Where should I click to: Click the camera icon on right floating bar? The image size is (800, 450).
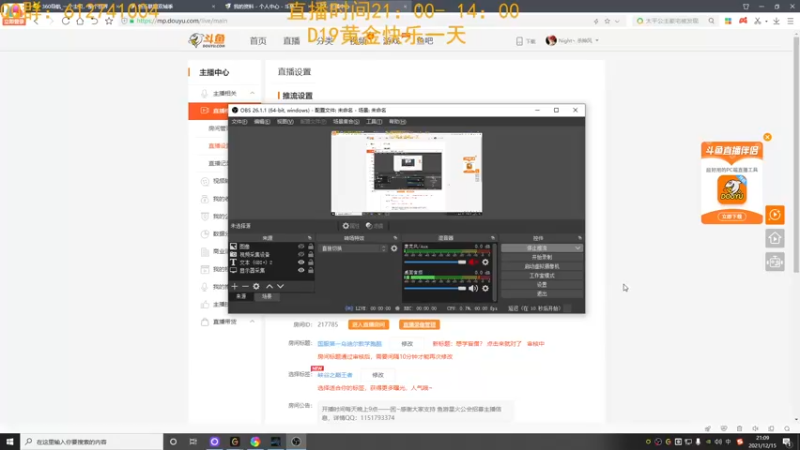click(775, 262)
